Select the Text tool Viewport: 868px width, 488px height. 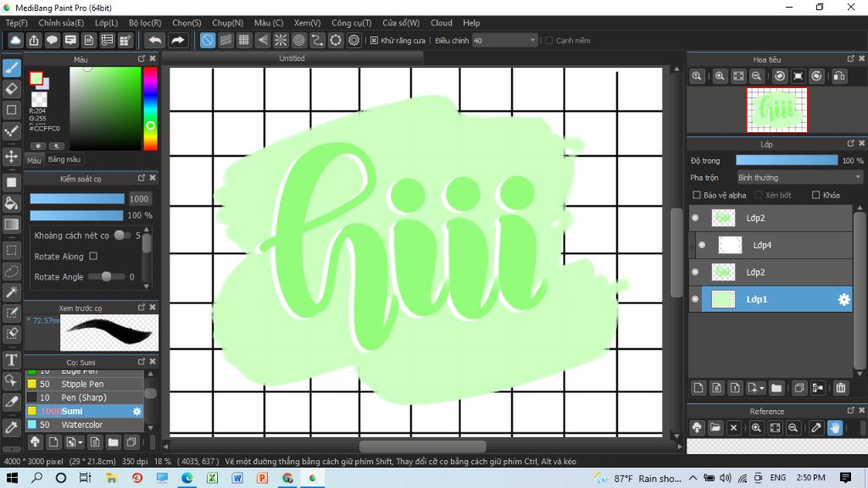pyautogui.click(x=12, y=360)
